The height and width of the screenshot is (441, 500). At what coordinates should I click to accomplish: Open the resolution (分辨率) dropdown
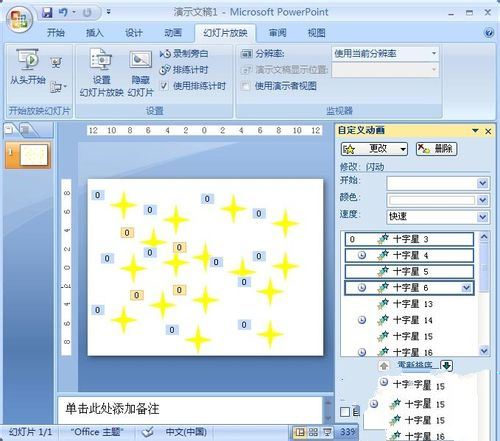tap(385, 54)
